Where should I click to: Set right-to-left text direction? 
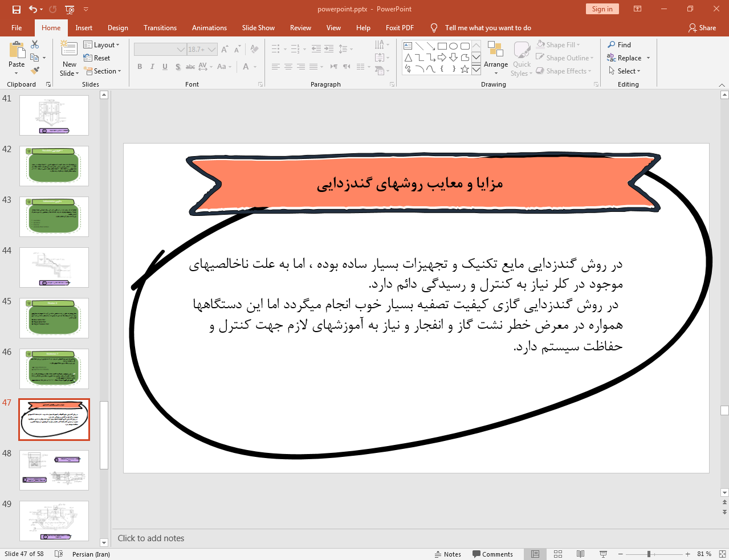coord(347,67)
